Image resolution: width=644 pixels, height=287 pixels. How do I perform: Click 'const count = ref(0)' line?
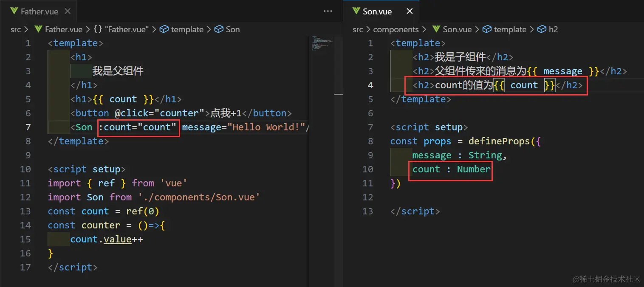point(104,211)
